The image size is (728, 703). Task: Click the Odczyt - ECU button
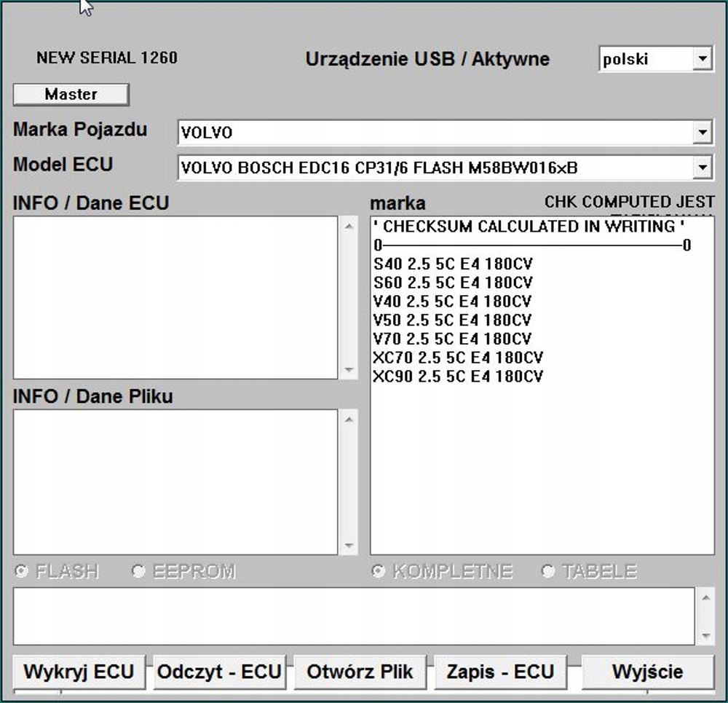pos(219,672)
